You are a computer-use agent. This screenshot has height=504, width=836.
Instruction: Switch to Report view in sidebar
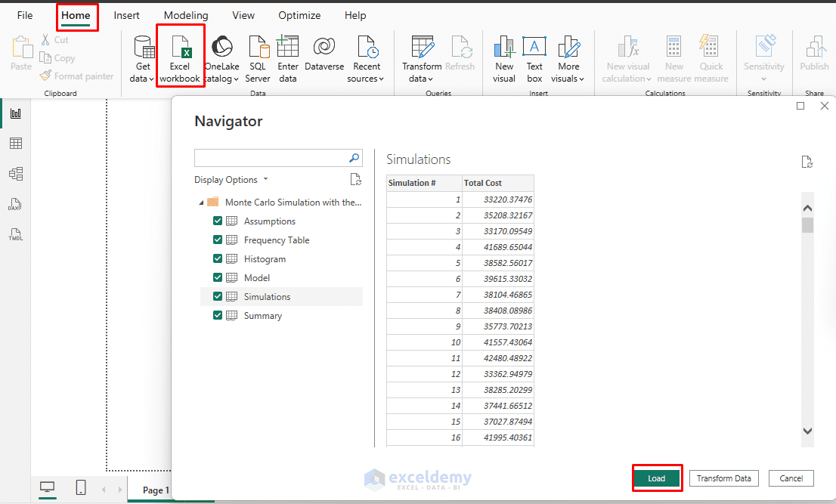pos(16,113)
